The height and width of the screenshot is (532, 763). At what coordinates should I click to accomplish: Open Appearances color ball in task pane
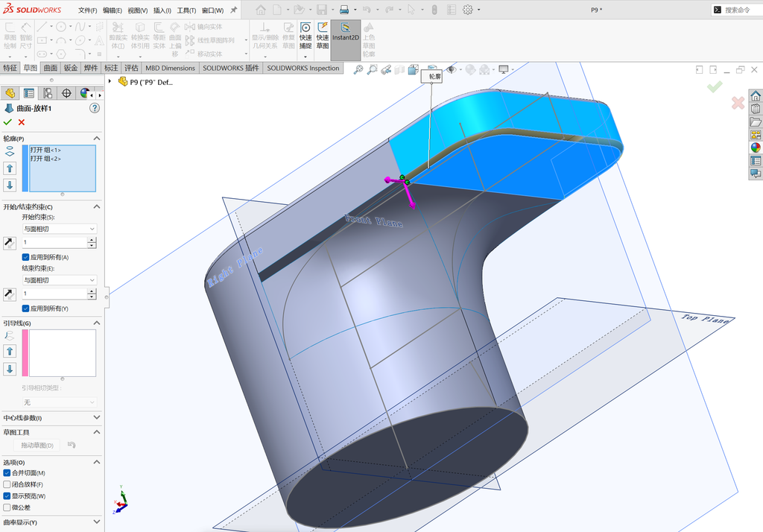click(756, 148)
